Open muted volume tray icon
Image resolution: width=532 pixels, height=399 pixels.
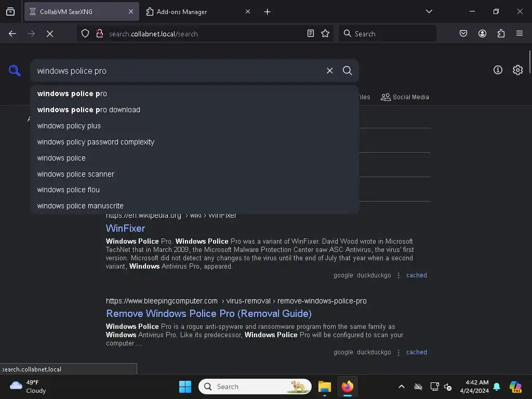(x=448, y=387)
